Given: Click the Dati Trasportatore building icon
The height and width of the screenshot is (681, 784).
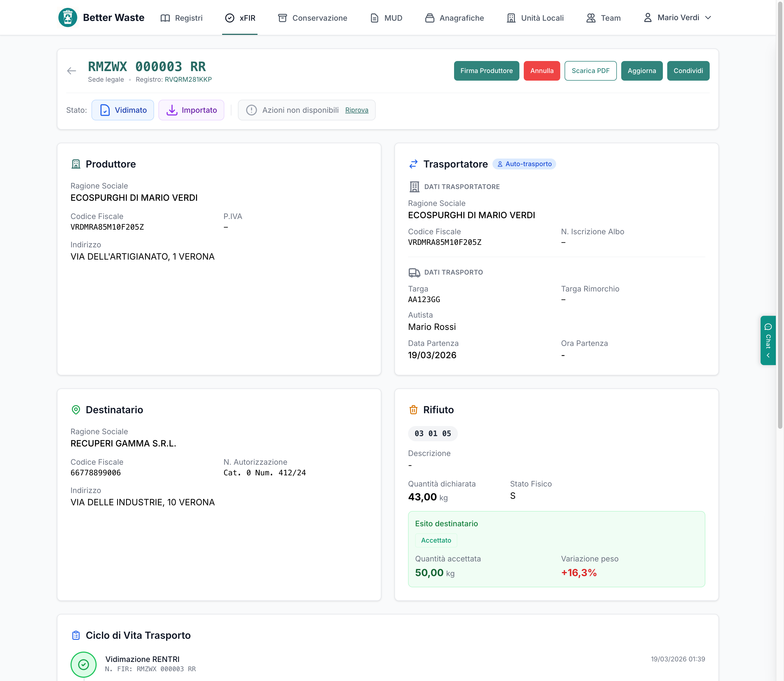Looking at the screenshot, I should (x=414, y=187).
